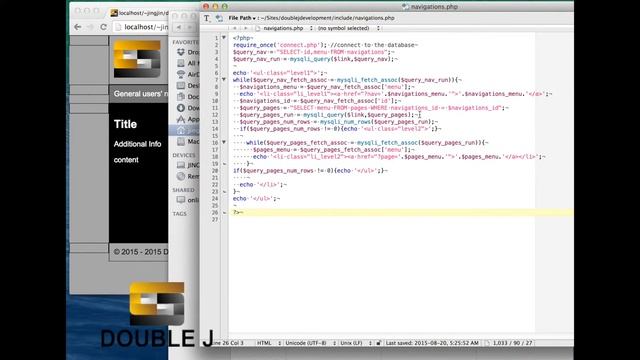Click the <?php opening tag on line 1
The height and width of the screenshot is (360, 640).
coord(243,38)
